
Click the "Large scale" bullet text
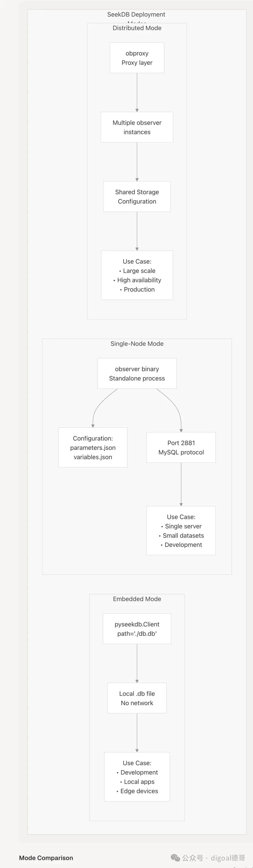(x=139, y=271)
